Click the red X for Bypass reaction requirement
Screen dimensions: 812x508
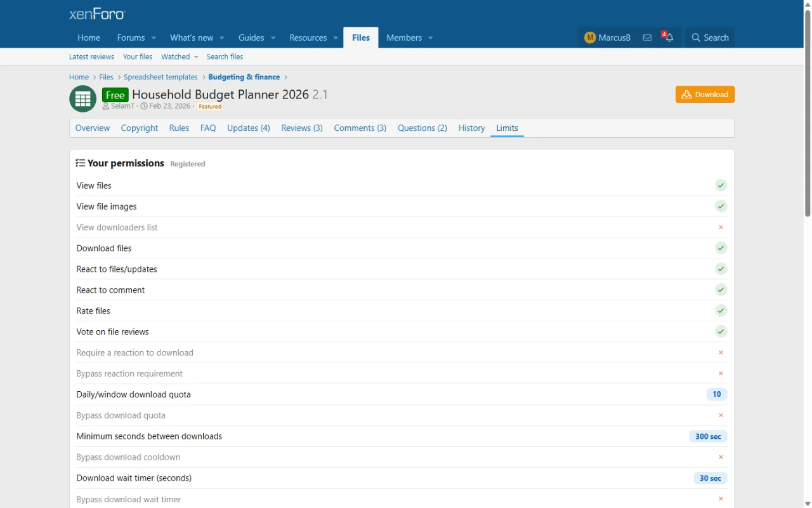tap(721, 373)
